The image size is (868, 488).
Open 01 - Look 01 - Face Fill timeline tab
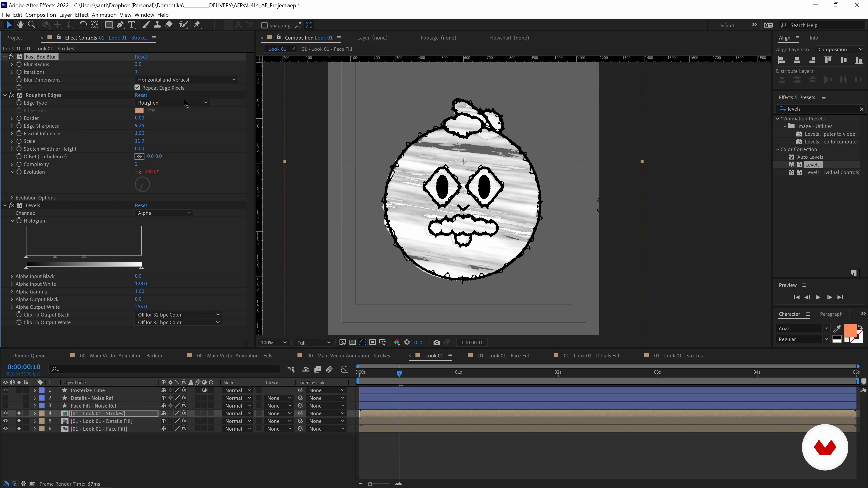pos(503,356)
